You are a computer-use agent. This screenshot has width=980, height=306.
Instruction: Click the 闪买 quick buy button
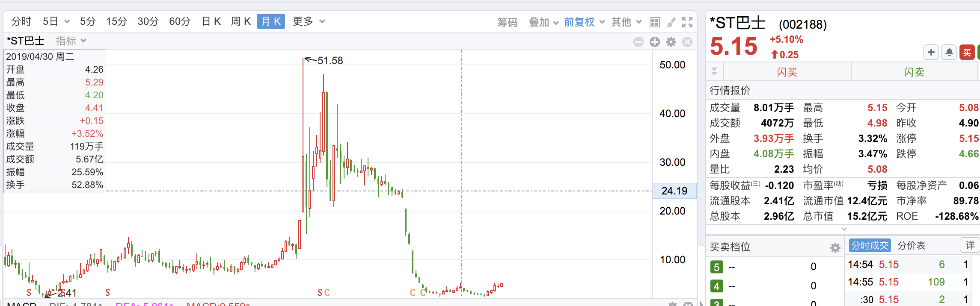[x=787, y=72]
